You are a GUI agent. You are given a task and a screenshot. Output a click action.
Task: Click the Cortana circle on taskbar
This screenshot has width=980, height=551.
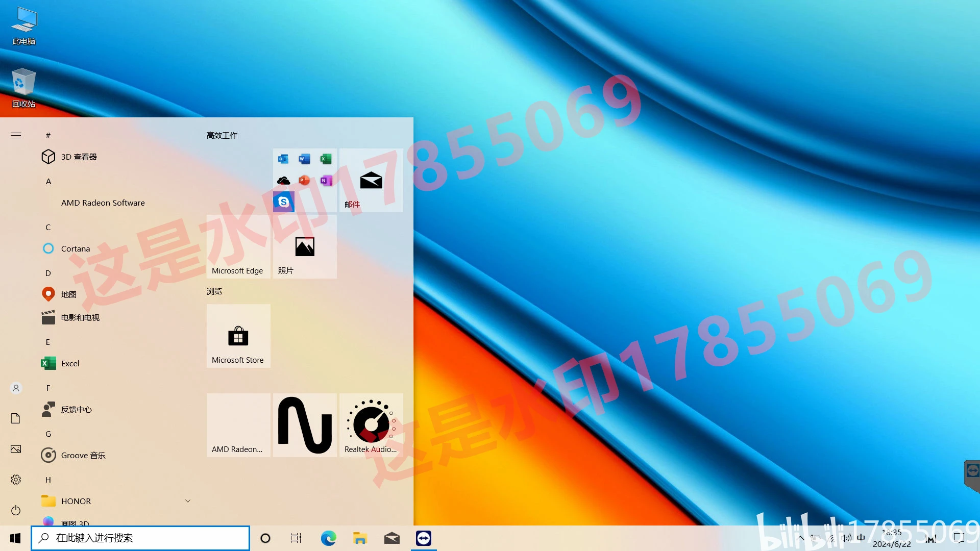pos(265,538)
